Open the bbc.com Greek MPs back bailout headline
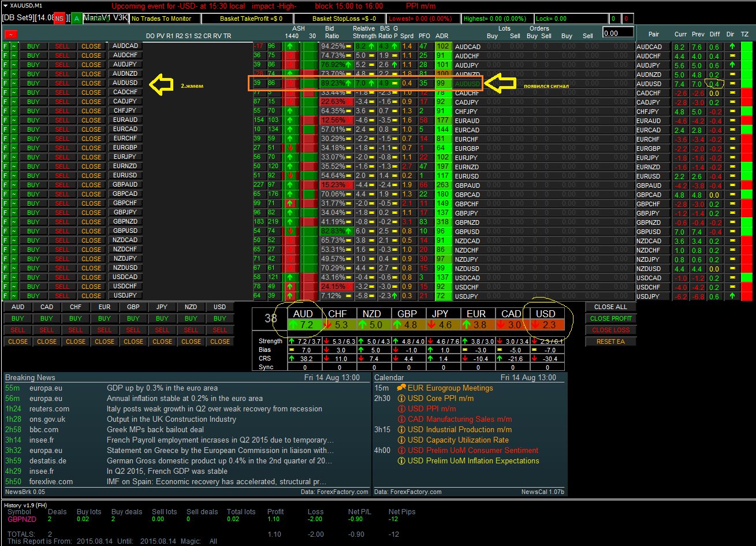 click(x=155, y=429)
